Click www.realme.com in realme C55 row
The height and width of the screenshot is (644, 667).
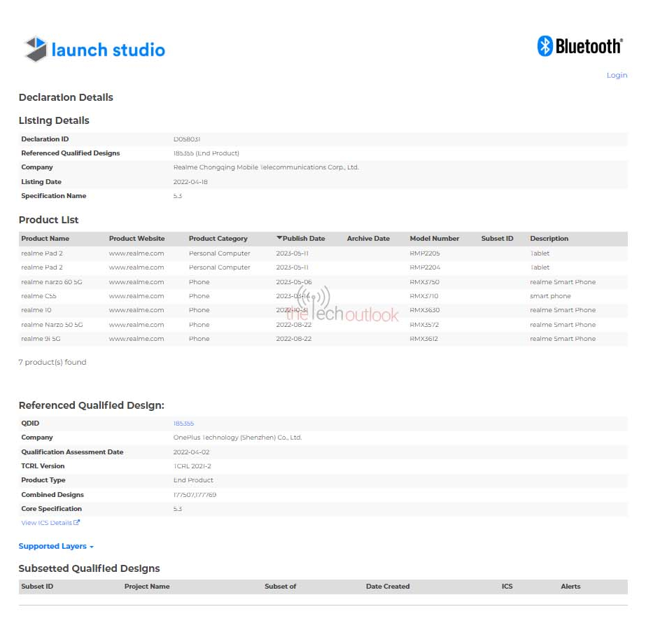[136, 296]
